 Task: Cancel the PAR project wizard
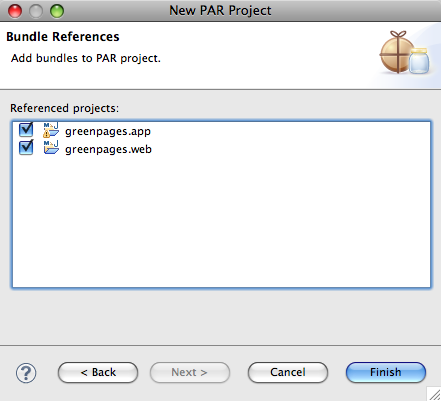288,372
